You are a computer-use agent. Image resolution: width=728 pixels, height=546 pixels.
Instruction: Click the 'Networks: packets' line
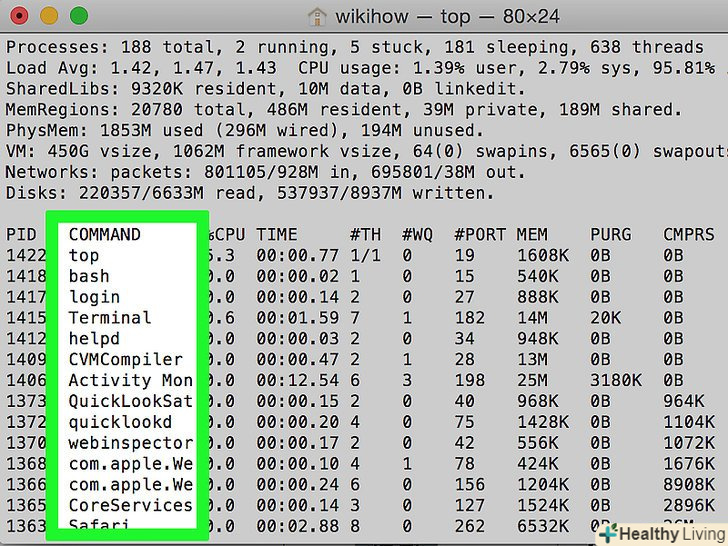[x=266, y=172]
